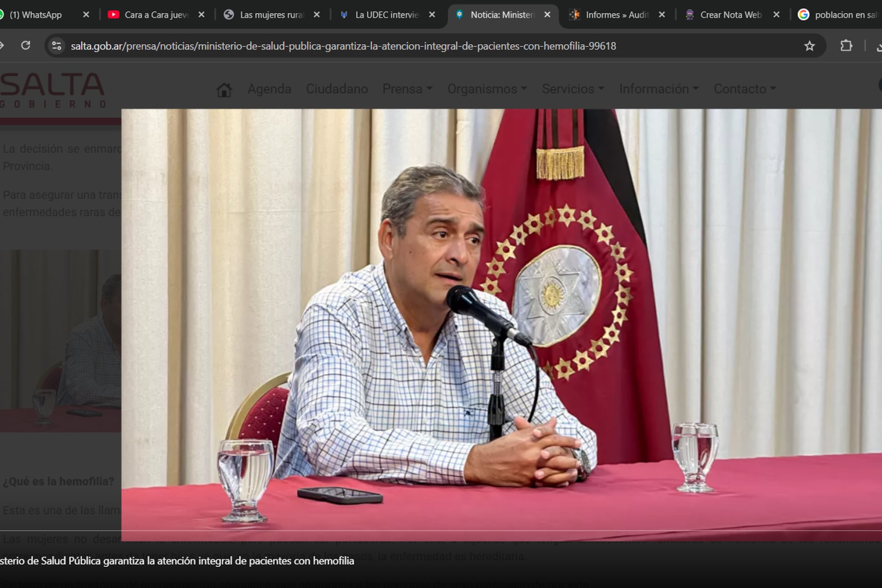Expand the Organismos dropdown menu
Screen dimensions: 882x588
click(487, 89)
